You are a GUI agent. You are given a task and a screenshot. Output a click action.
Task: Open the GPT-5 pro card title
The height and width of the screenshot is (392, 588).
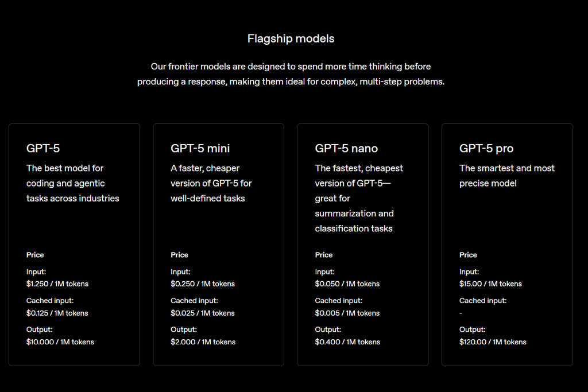pyautogui.click(x=486, y=148)
